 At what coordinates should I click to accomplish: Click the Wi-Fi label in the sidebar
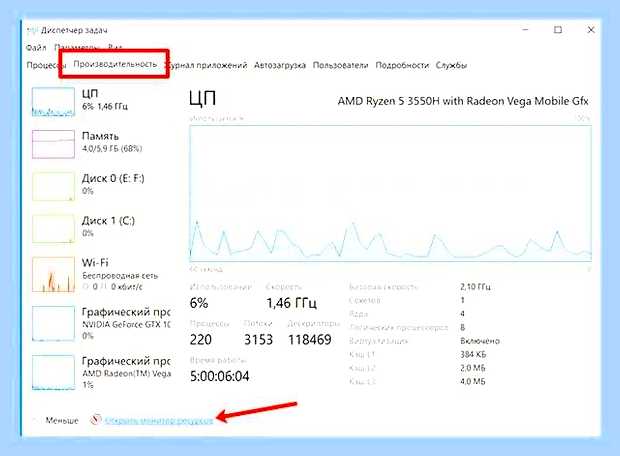95,263
